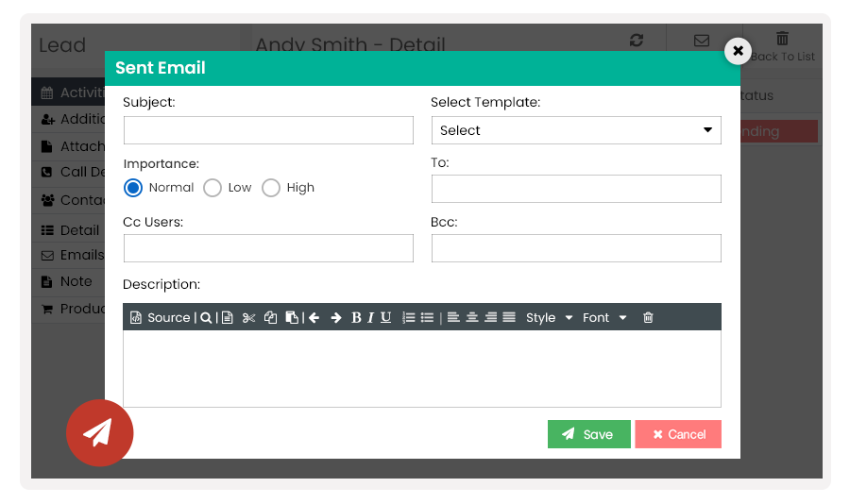The height and width of the screenshot is (504, 850).
Task: Click the Source code toolbar button
Action: [160, 317]
